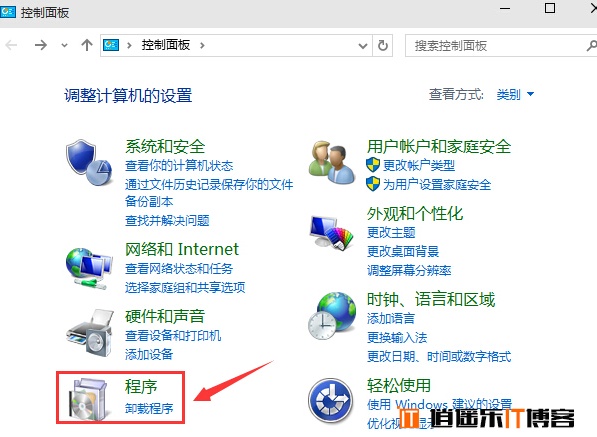Image resolution: width=597 pixels, height=437 pixels.
Task: Open the 时钟、语言和区域 globe clock icon
Action: [x=332, y=316]
